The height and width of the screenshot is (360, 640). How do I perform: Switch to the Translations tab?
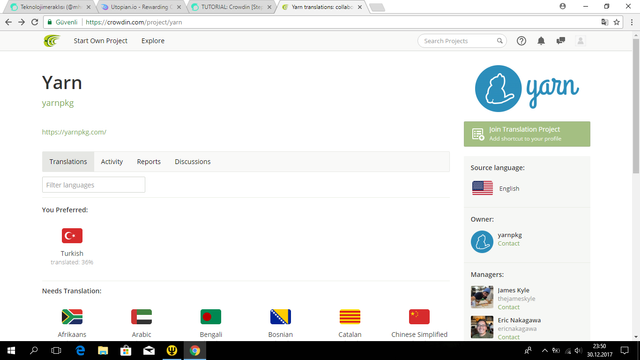click(x=68, y=162)
